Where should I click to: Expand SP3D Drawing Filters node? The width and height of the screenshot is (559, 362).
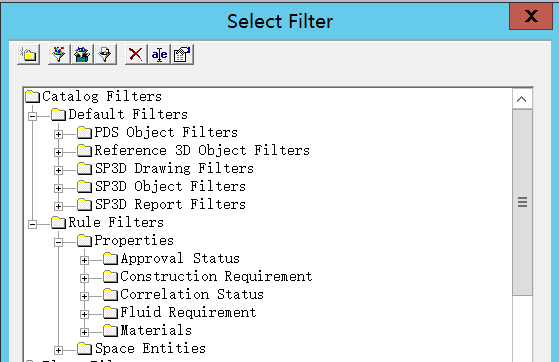pos(58,170)
